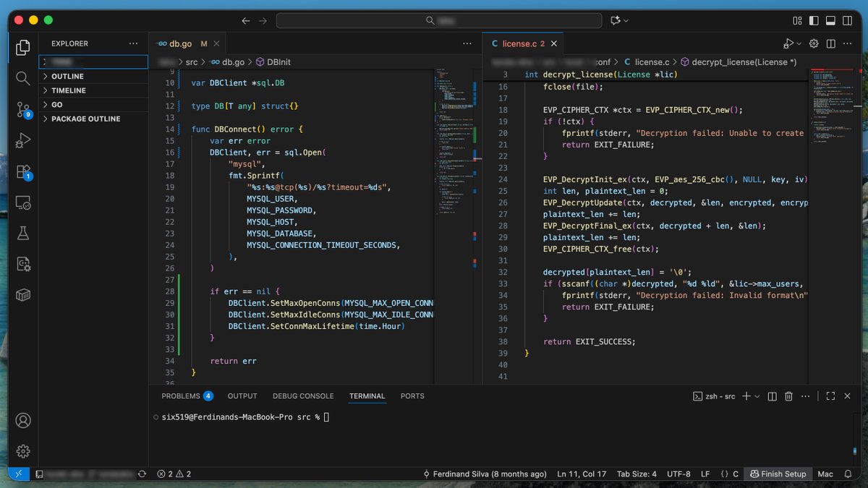This screenshot has height=488, width=868.
Task: Open the OUTPUT panel tab
Action: tap(242, 396)
